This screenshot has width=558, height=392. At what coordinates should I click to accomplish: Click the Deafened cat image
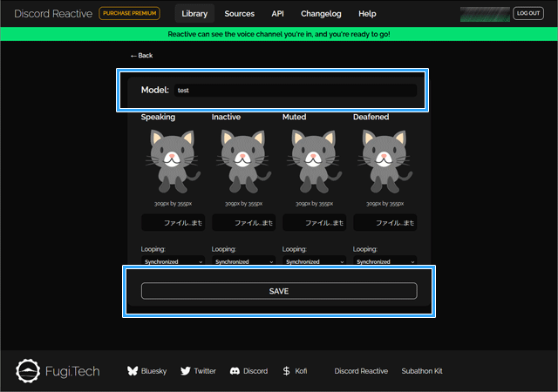click(383, 161)
